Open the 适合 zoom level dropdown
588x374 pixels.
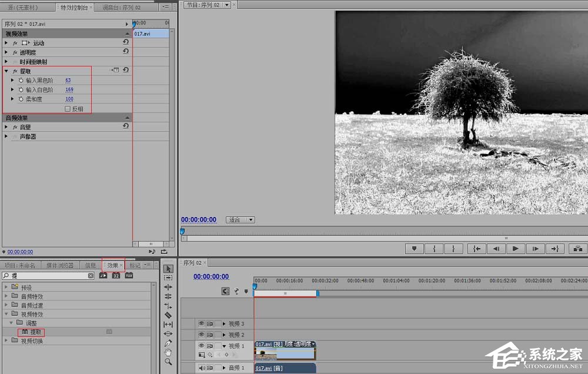(240, 220)
